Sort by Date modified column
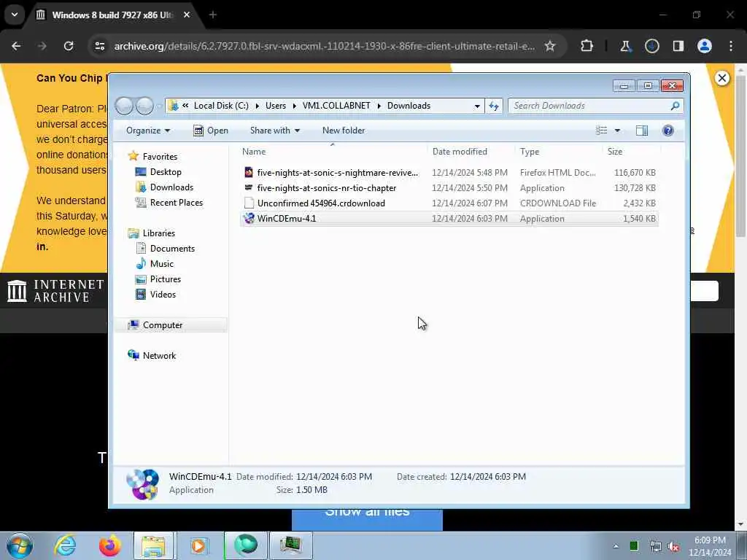 tap(471, 152)
